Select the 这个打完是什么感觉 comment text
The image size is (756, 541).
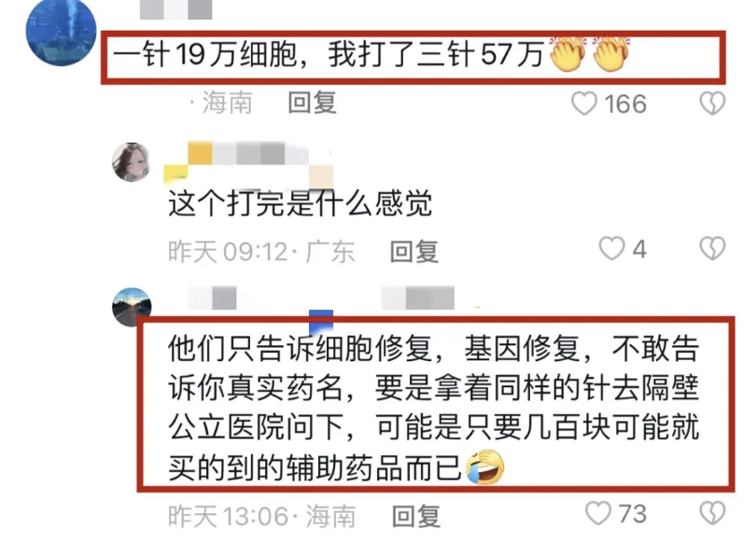coord(300,203)
